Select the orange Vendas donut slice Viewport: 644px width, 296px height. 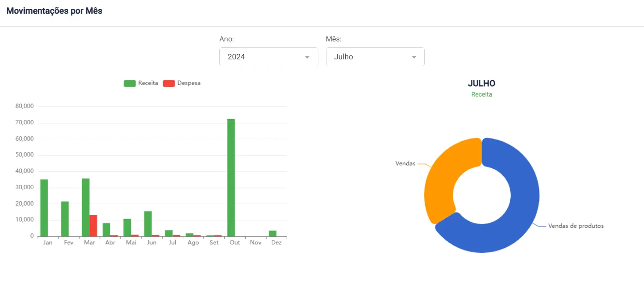pyautogui.click(x=444, y=177)
